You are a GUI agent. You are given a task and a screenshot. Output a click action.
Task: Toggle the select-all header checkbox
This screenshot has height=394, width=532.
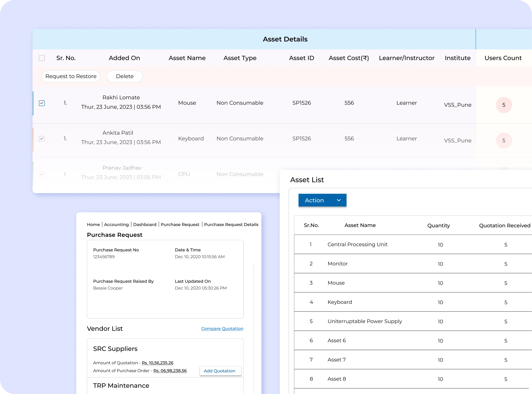coord(42,58)
